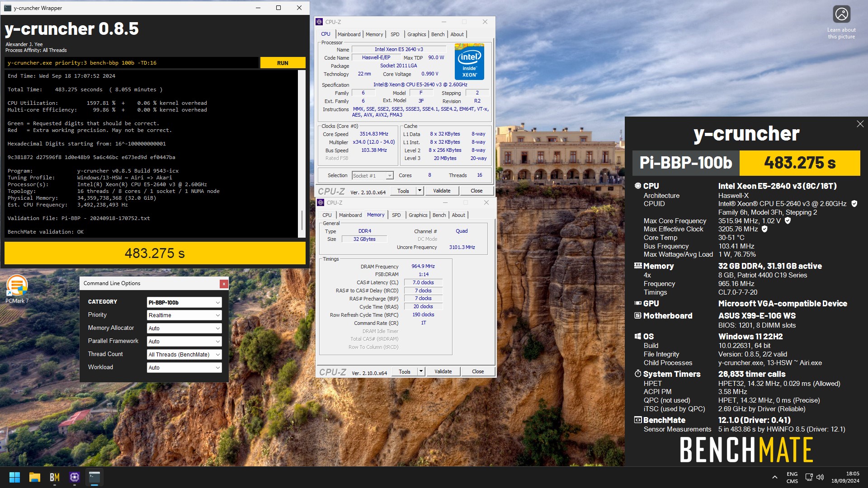Select Graphics tab in lower CPU-Z window
Screen dimensions: 868x488
(418, 215)
